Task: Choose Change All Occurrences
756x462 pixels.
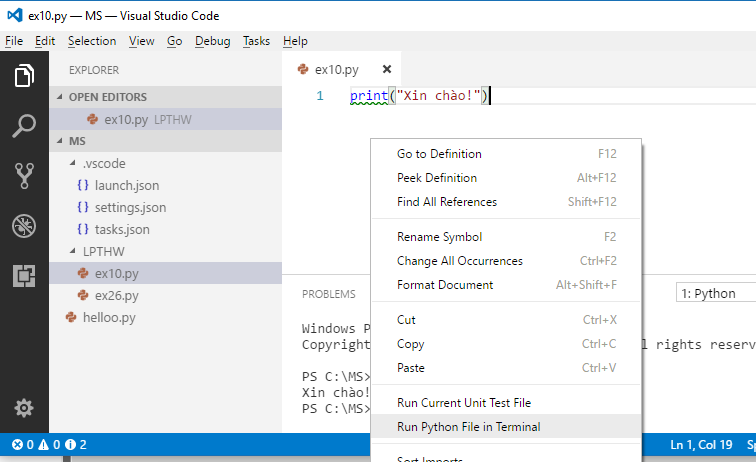Action: pos(506,261)
